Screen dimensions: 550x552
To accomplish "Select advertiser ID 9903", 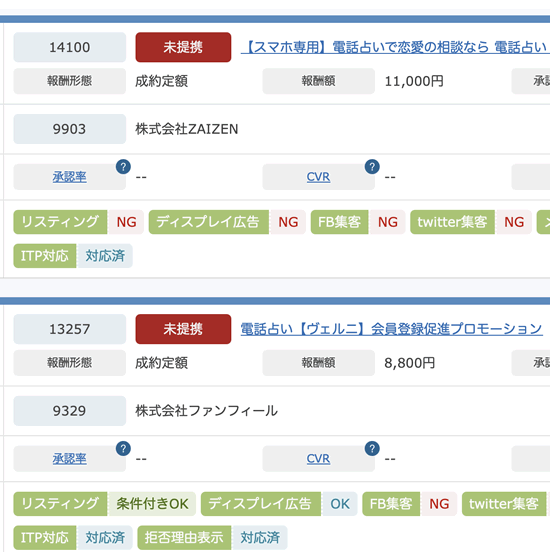I will [x=70, y=129].
